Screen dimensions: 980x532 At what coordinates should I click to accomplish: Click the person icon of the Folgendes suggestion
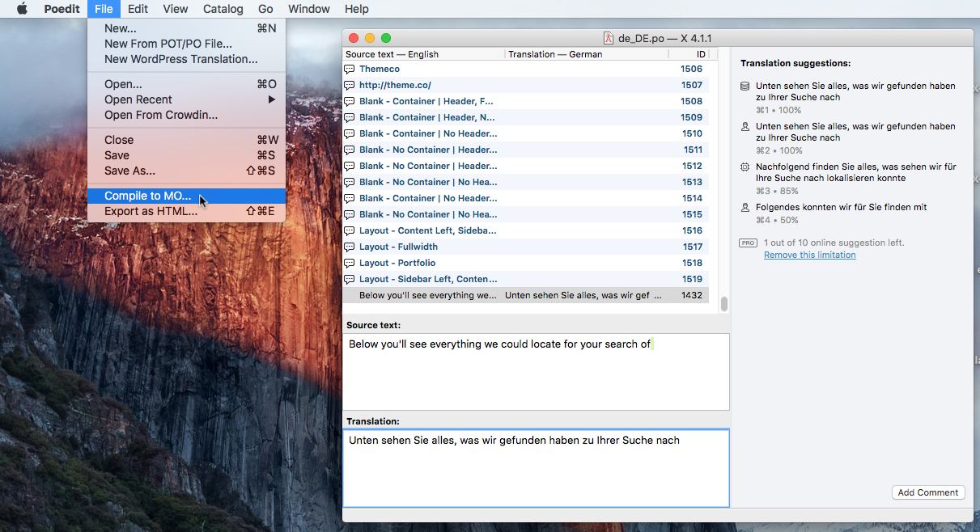coord(745,207)
